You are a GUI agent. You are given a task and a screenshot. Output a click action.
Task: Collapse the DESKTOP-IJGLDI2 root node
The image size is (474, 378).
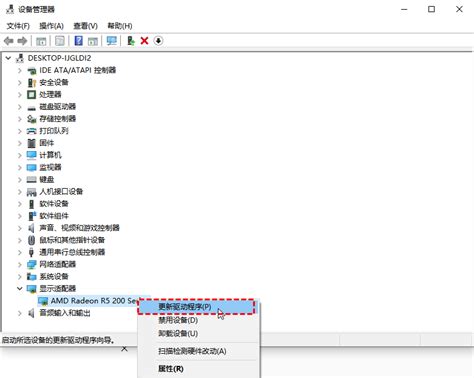coord(8,58)
